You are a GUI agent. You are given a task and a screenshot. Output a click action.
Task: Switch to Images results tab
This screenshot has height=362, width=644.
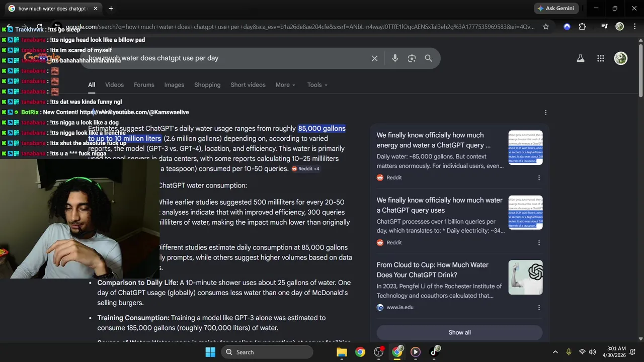pos(174,85)
